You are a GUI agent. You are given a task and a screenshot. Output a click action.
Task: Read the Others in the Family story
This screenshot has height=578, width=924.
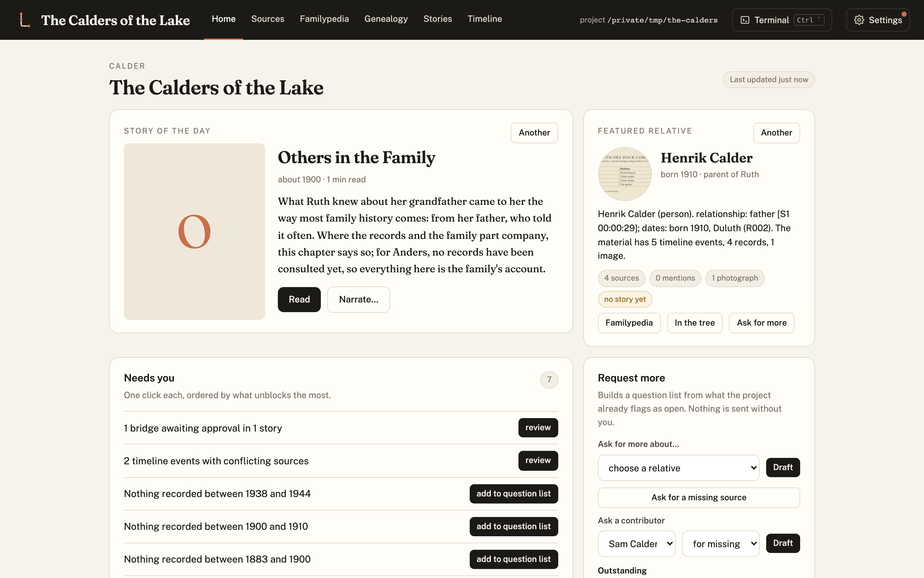point(299,299)
